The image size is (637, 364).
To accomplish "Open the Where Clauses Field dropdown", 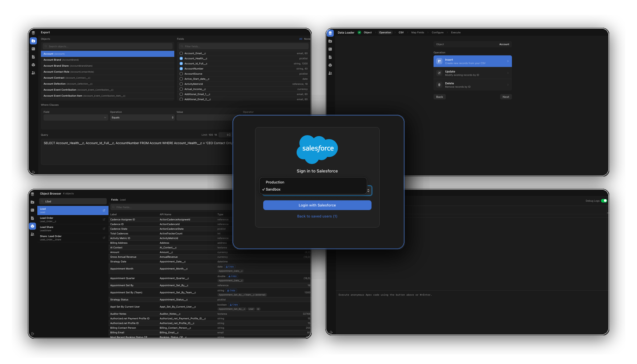I will point(75,118).
